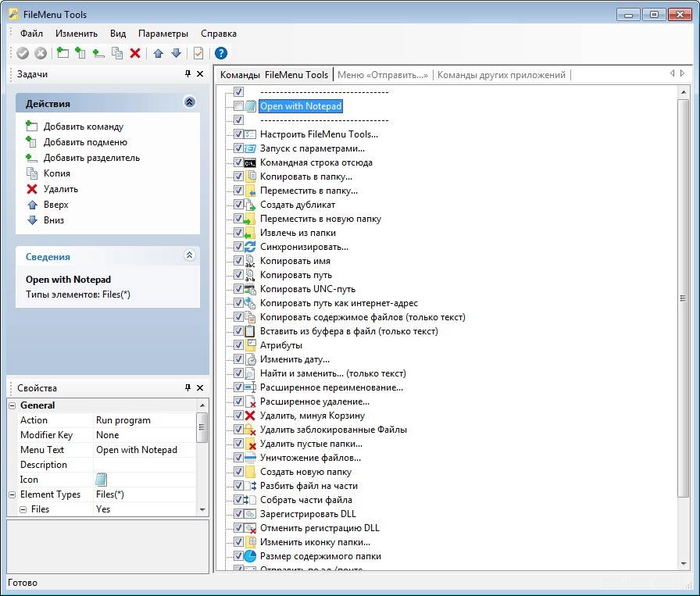700x596 pixels.
Task: Click the icon for Разбить файл на части
Action: [251, 486]
